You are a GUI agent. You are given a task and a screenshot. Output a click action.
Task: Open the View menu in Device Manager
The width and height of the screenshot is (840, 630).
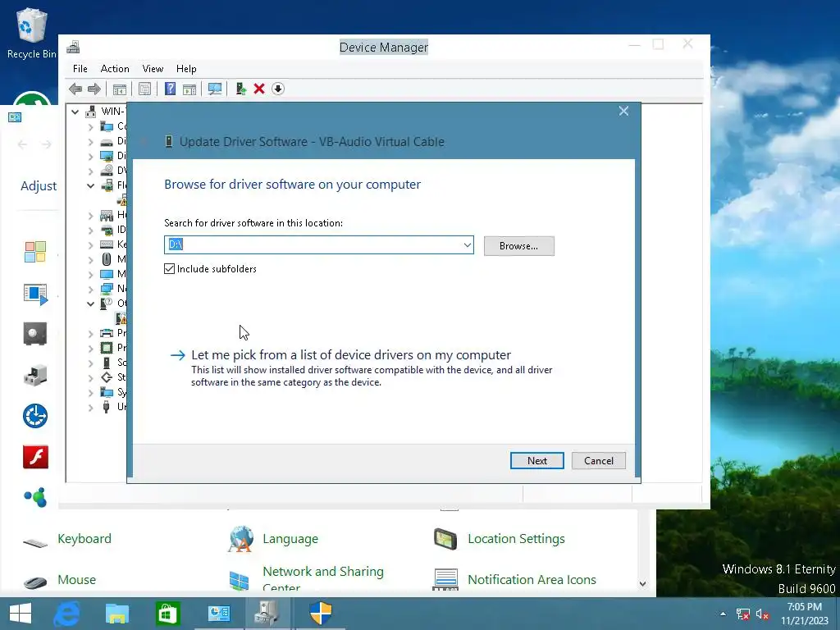153,69
